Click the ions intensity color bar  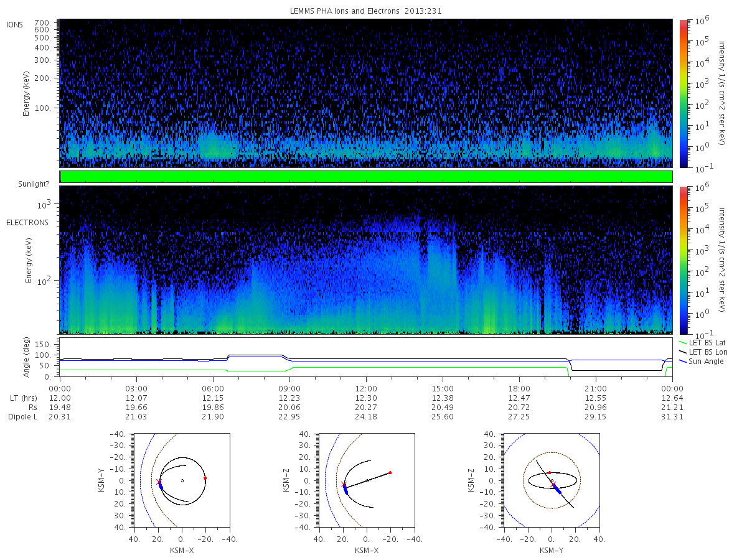684,93
